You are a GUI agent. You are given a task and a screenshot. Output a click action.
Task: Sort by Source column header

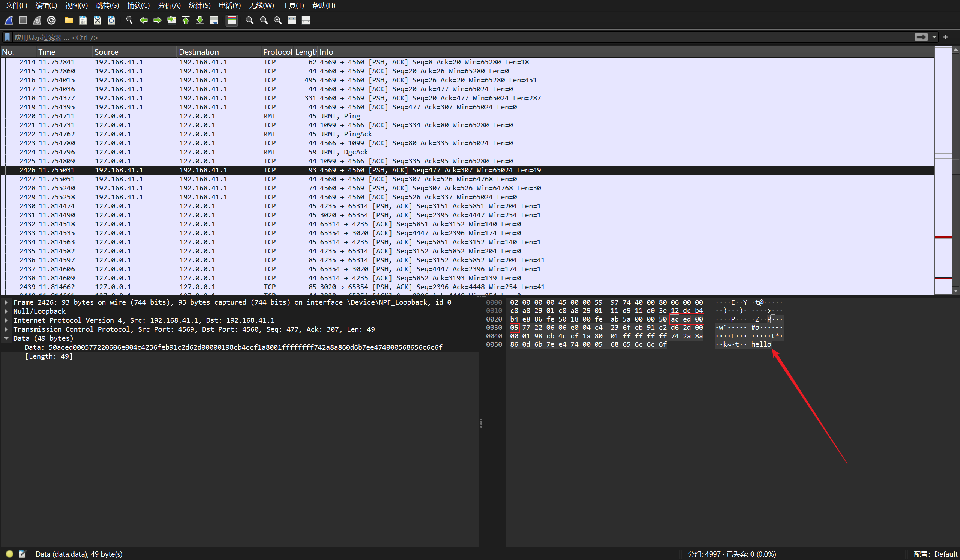click(135, 52)
